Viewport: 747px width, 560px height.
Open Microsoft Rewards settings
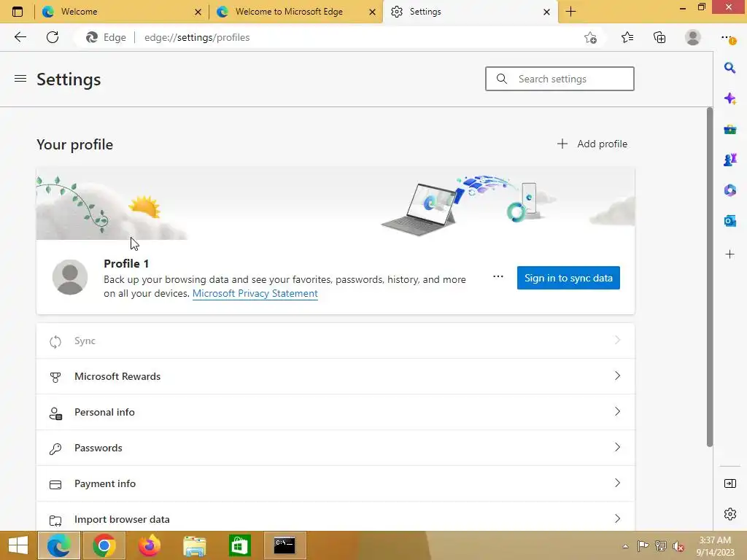336,376
